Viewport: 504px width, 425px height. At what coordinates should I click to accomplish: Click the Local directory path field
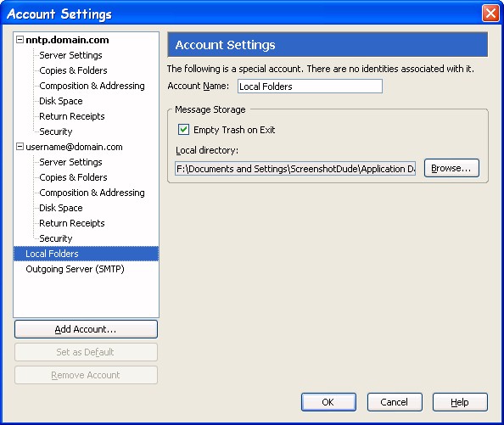point(295,168)
